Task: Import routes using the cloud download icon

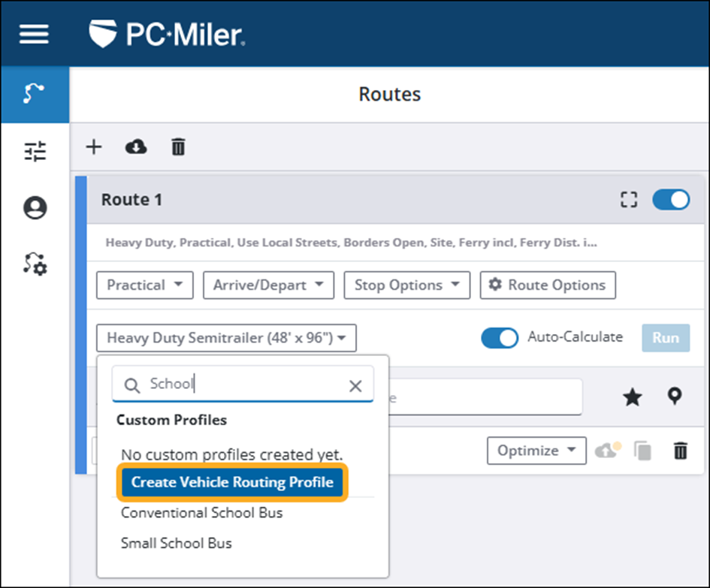Action: point(135,147)
